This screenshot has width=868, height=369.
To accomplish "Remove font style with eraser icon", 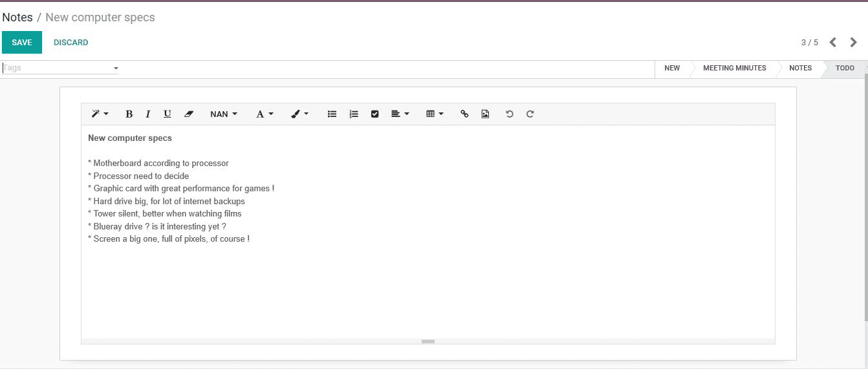I will (x=189, y=114).
